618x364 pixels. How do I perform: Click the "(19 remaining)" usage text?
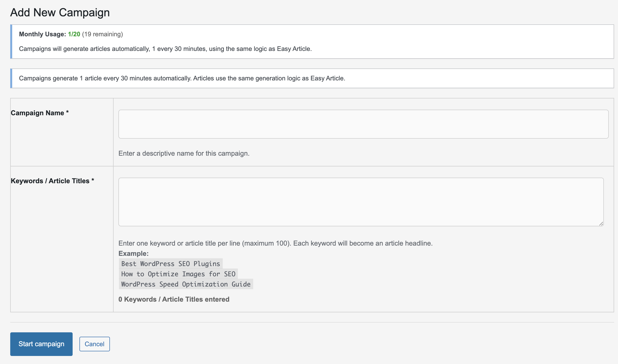102,34
